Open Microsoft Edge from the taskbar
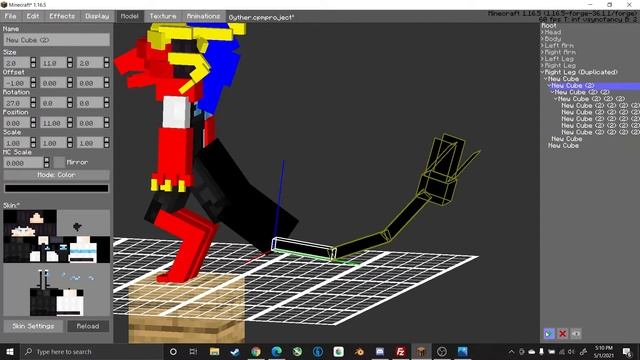This screenshot has width=640, height=360. pos(276,351)
